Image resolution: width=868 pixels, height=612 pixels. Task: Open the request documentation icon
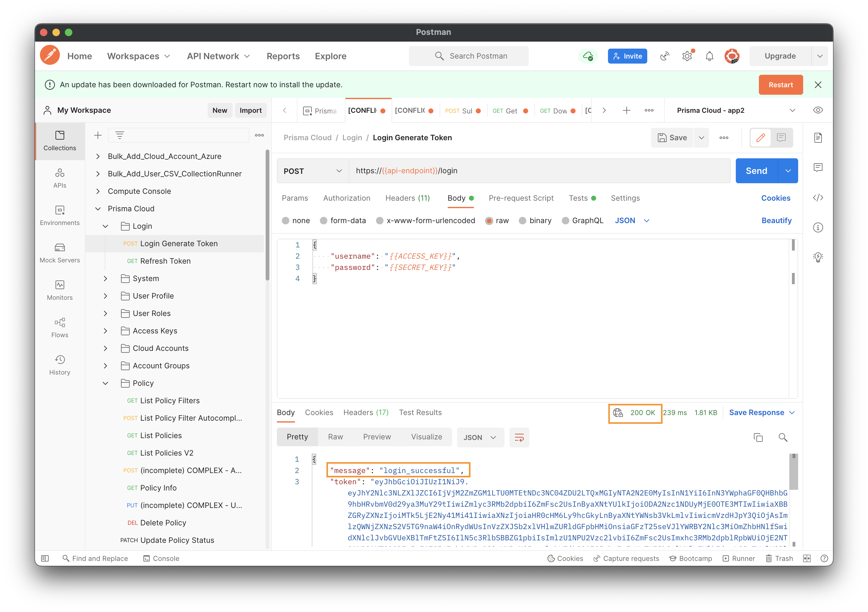pos(818,138)
